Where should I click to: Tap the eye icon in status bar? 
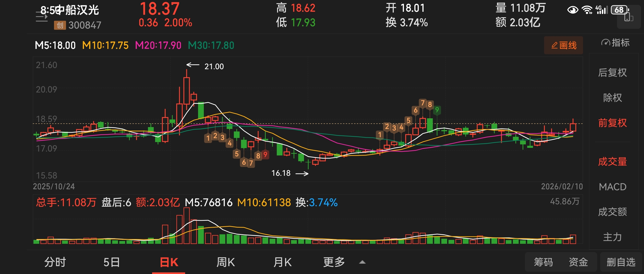[x=572, y=10]
